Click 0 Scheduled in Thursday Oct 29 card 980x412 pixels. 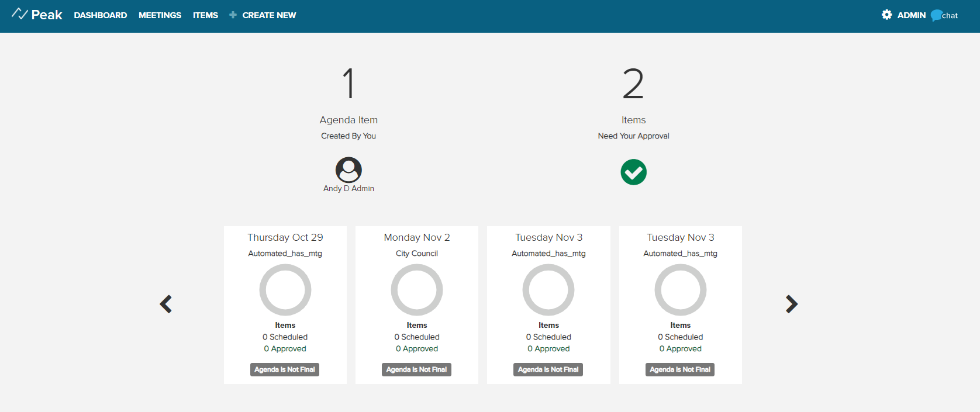285,337
